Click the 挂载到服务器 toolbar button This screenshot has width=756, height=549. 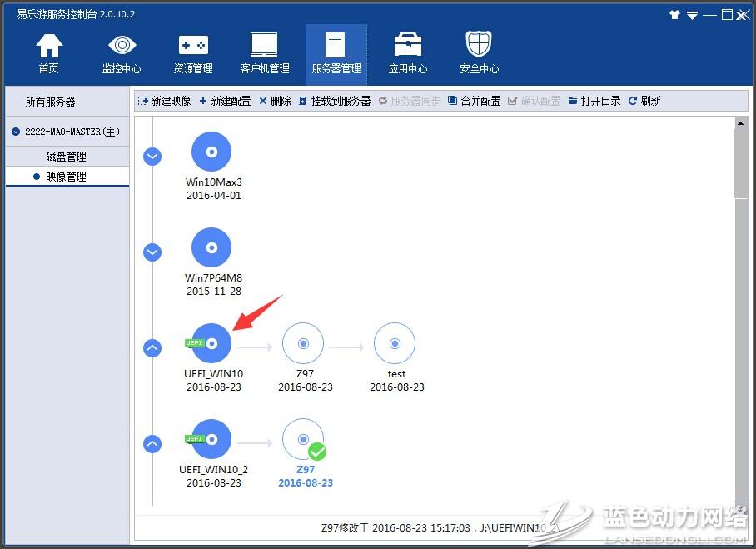tap(335, 101)
